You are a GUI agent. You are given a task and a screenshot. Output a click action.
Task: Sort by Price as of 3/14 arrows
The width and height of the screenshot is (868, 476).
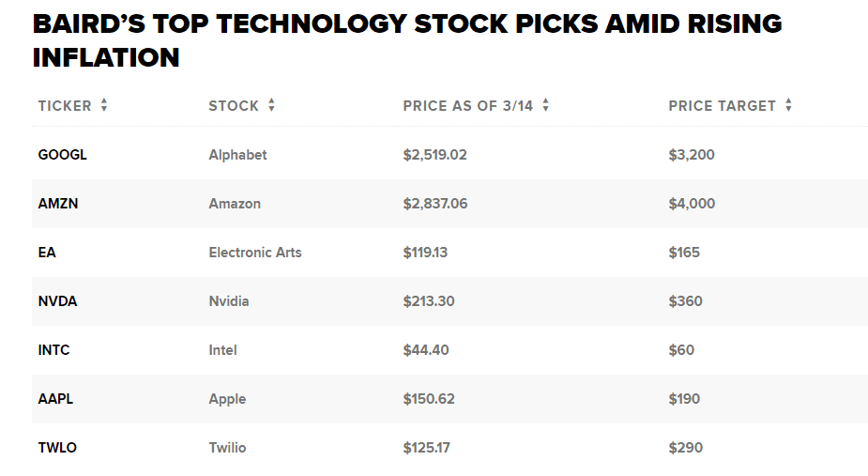coord(545,106)
